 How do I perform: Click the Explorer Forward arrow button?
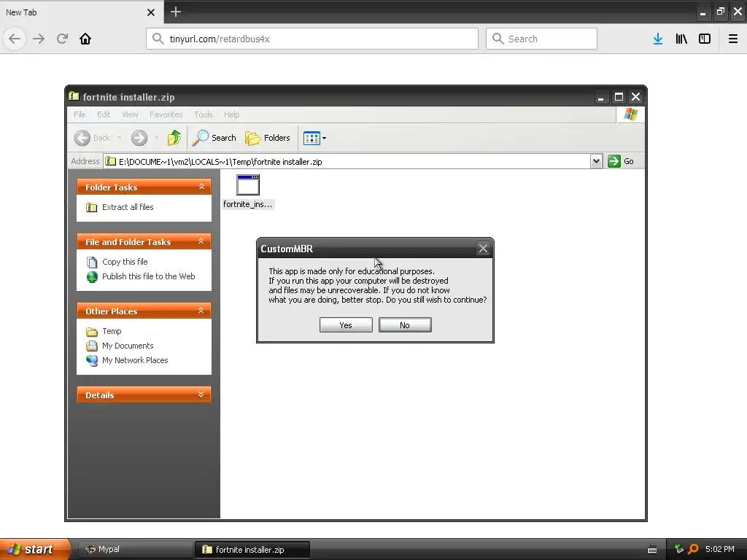click(x=139, y=138)
